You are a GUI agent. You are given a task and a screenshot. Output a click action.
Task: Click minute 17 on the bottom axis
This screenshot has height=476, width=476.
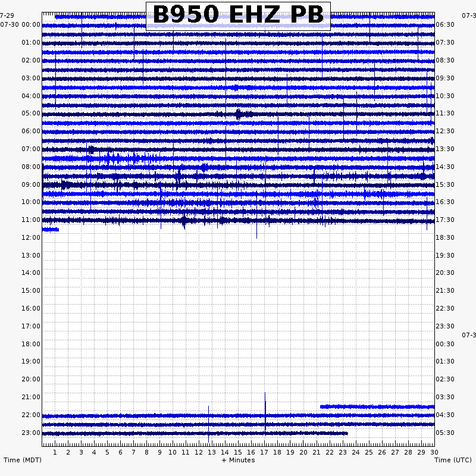coord(264,452)
